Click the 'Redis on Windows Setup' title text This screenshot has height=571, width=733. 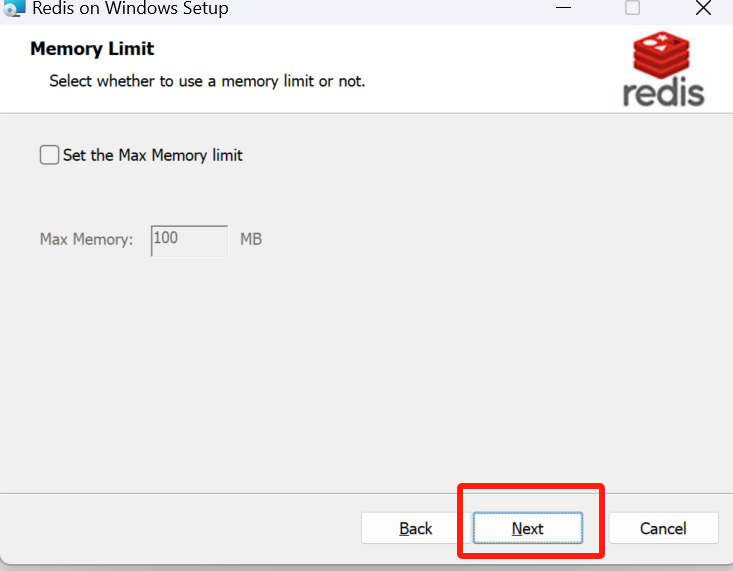130,8
